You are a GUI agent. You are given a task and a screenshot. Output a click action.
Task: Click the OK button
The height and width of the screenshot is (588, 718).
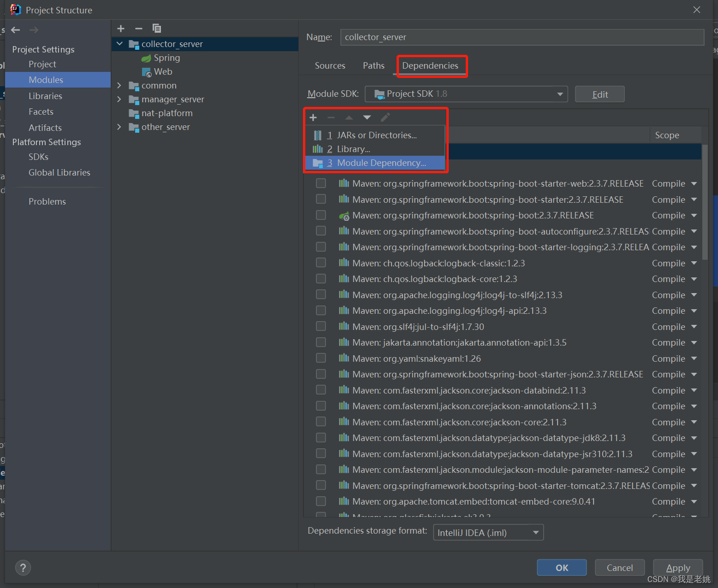click(x=562, y=568)
